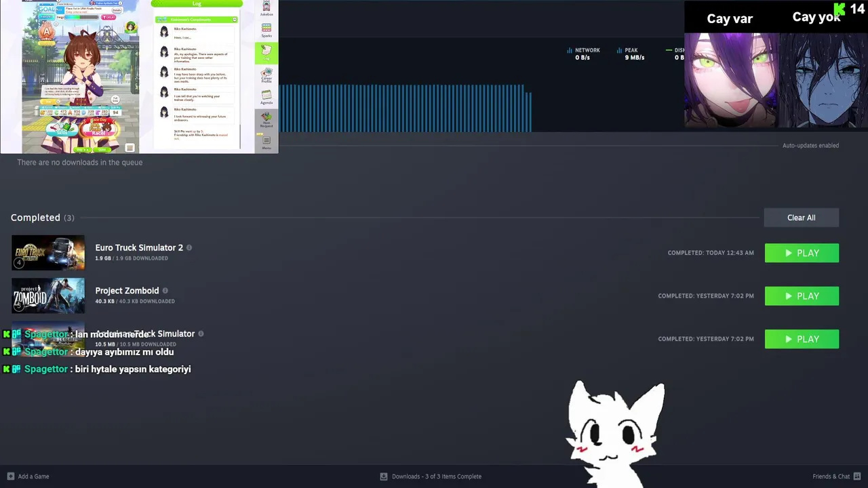Open Add a Game link
868x488 pixels.
(33, 476)
